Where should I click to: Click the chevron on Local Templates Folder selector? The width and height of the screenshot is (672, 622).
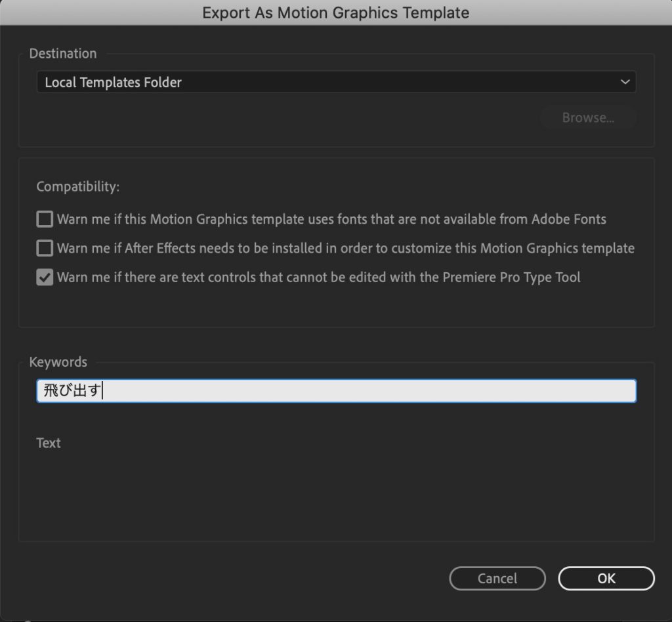click(x=625, y=82)
